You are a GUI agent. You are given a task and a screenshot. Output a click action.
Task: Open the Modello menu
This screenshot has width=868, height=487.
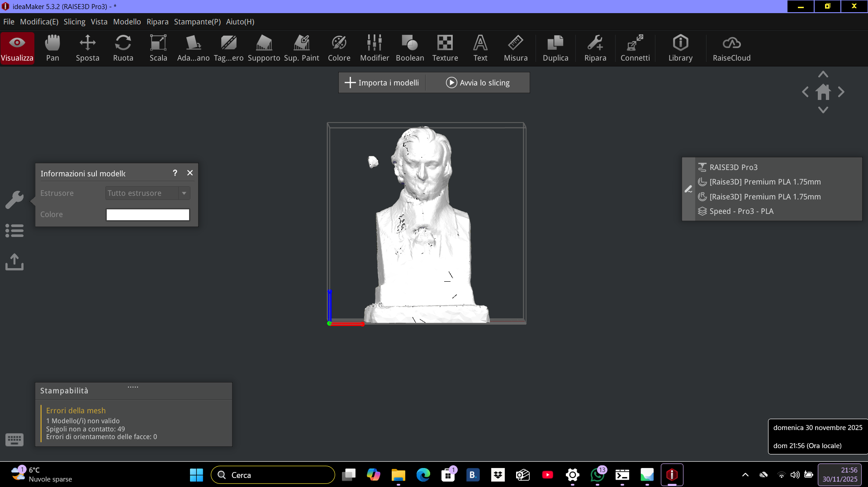(127, 22)
